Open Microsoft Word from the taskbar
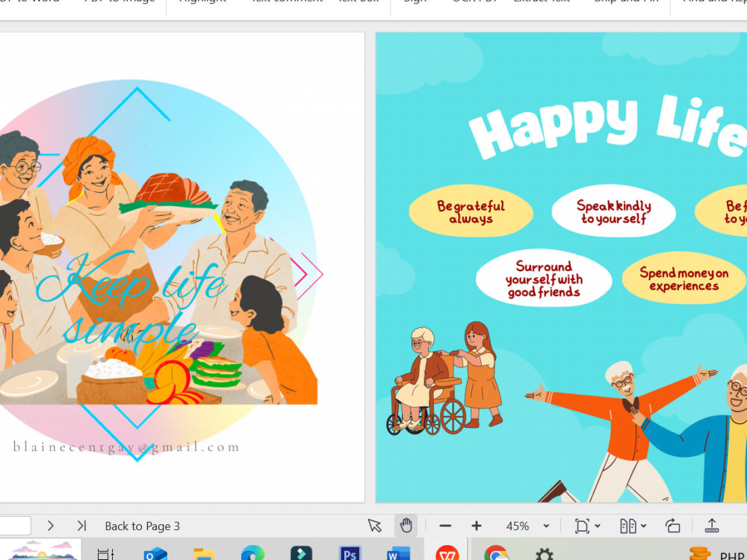 [398, 553]
